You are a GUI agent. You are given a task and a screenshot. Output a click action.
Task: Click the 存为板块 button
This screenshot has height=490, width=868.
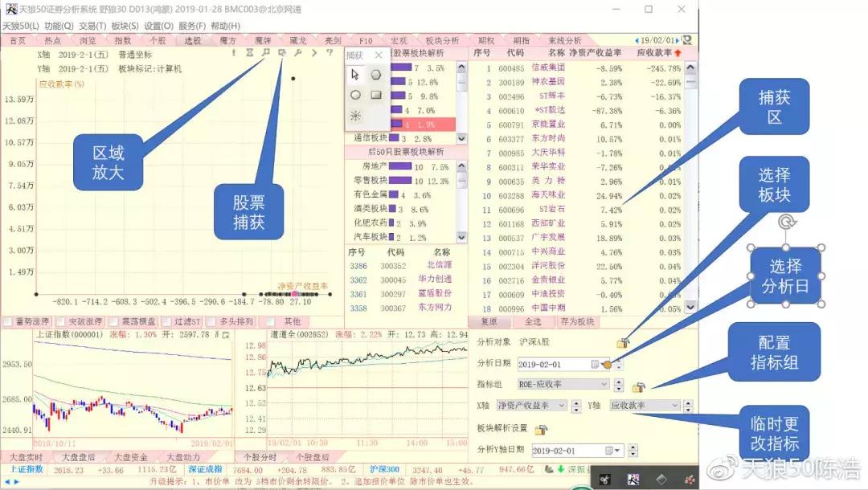click(578, 323)
